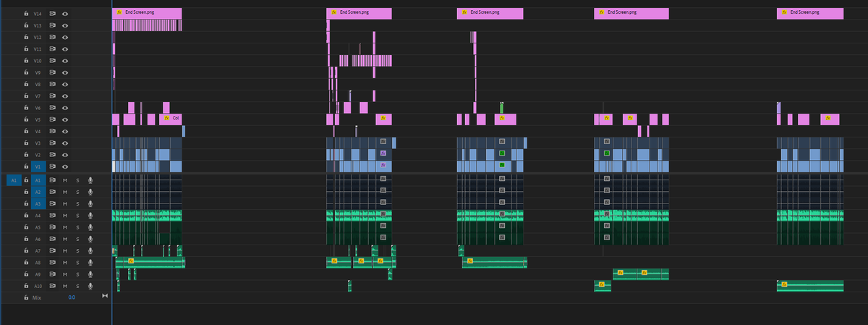Viewport: 868px width, 325px height.
Task: Toggle the V1 track eye icon
Action: point(65,166)
